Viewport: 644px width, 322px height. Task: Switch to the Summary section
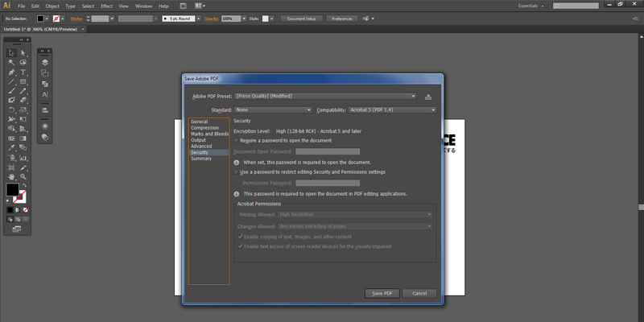(x=201, y=159)
